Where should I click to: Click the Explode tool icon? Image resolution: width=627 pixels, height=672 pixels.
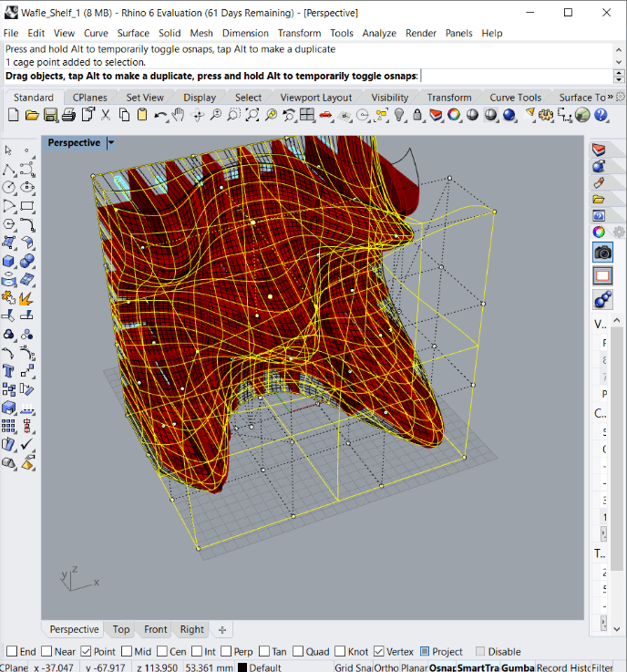(x=26, y=298)
